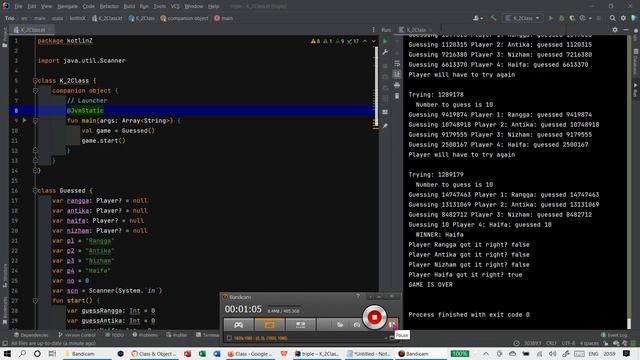Screen dimensions: 640x360
Task: Open Search Everywhere magnifier icon
Action: pos(613,18)
